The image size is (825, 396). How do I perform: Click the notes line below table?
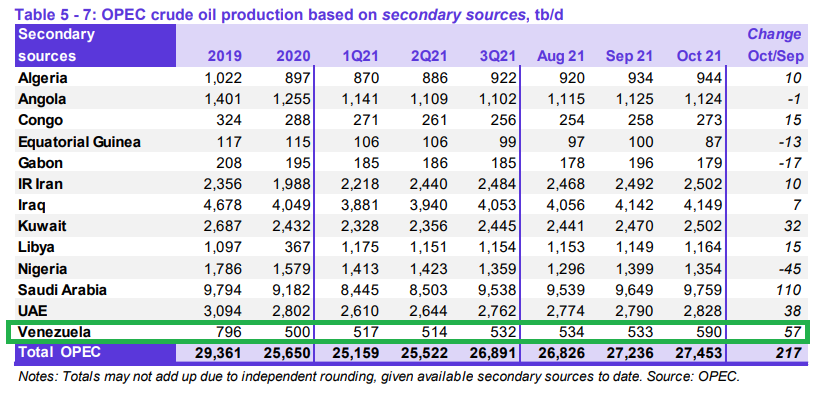(x=380, y=377)
